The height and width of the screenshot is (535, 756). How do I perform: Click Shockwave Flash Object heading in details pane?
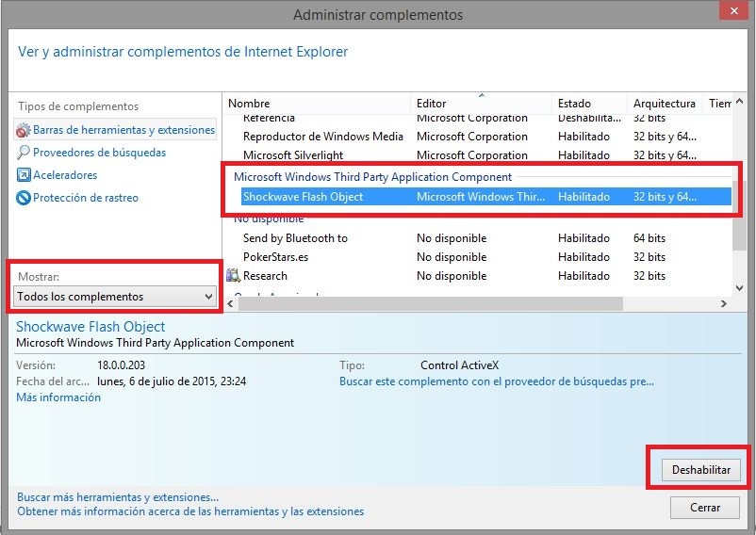(90, 327)
